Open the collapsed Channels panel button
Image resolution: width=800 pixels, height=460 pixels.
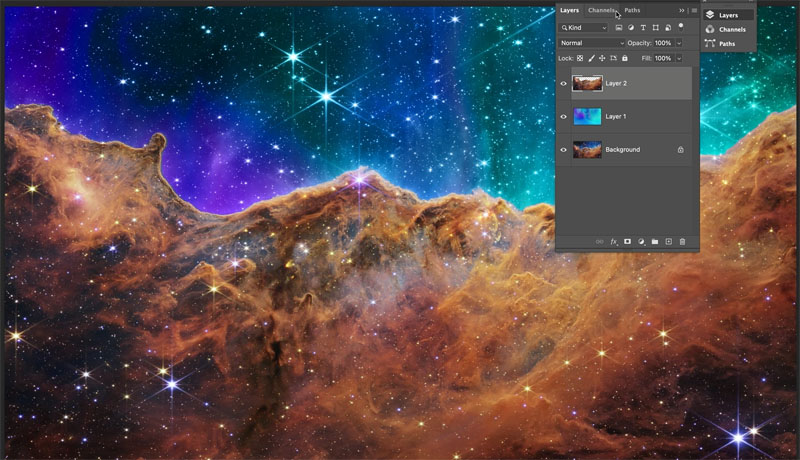(728, 30)
